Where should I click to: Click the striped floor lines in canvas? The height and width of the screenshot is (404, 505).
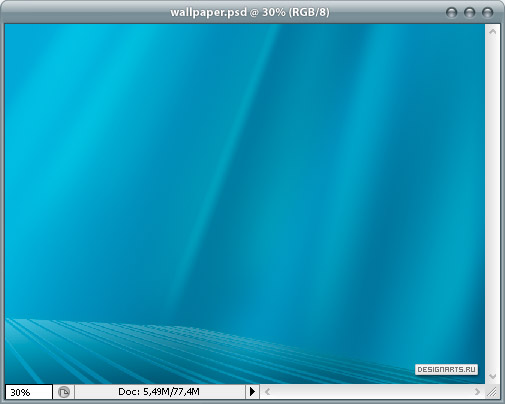click(133, 350)
